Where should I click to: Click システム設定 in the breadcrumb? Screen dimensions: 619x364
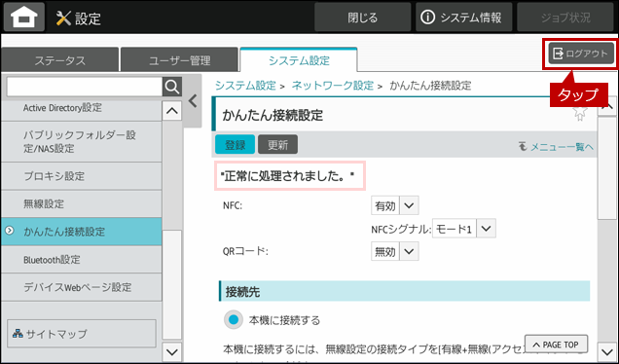tap(245, 86)
